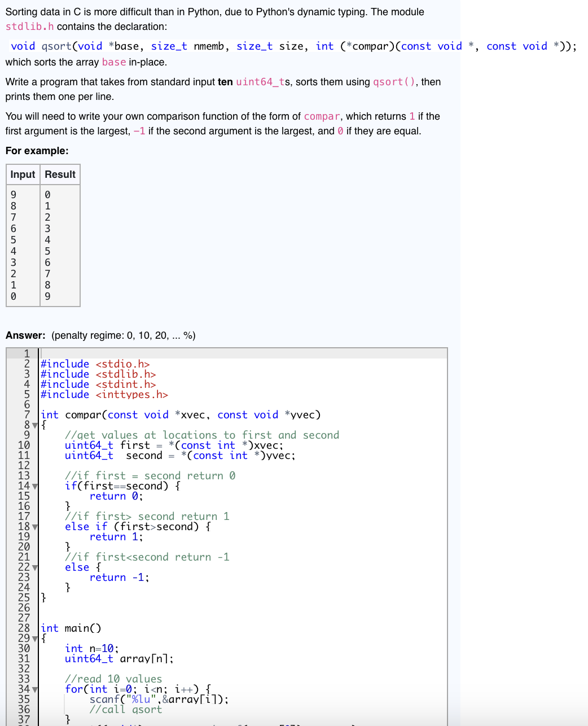Screen dimensions: 588x726
Task: Collapse the compar function fold arrow at line 8
Action: click(x=35, y=425)
